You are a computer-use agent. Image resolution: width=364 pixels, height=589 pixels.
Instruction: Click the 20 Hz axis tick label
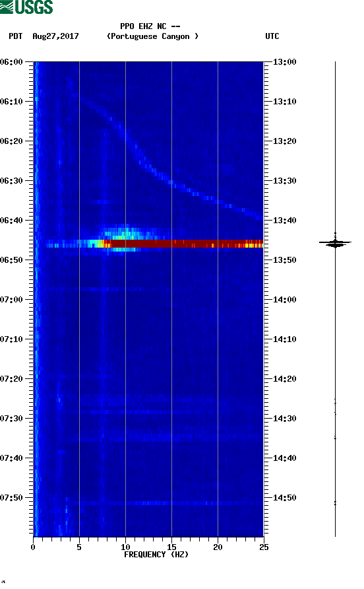click(x=218, y=547)
